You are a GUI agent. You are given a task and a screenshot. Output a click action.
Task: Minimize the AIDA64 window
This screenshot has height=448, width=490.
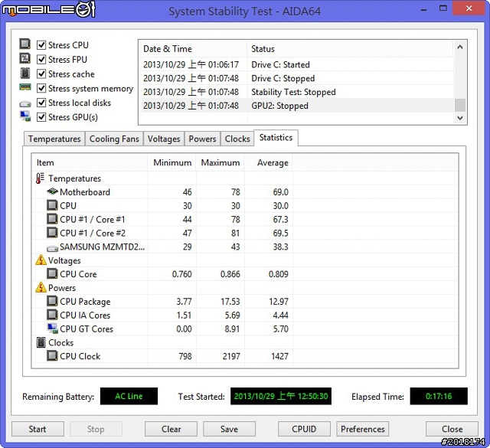(423, 8)
